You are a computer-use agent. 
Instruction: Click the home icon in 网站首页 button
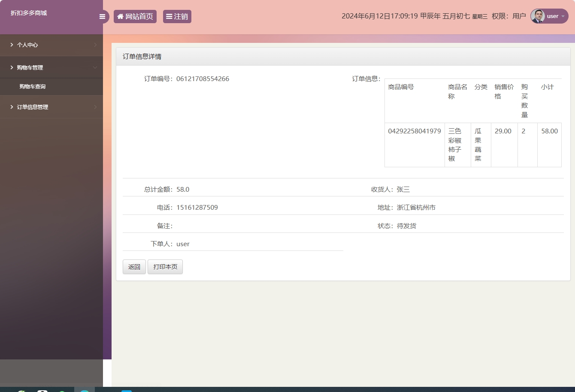point(120,16)
